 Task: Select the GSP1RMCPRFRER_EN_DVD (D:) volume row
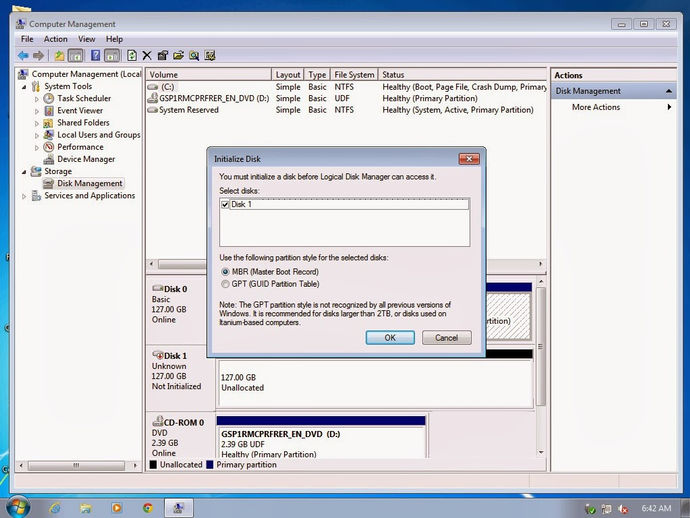click(347, 98)
